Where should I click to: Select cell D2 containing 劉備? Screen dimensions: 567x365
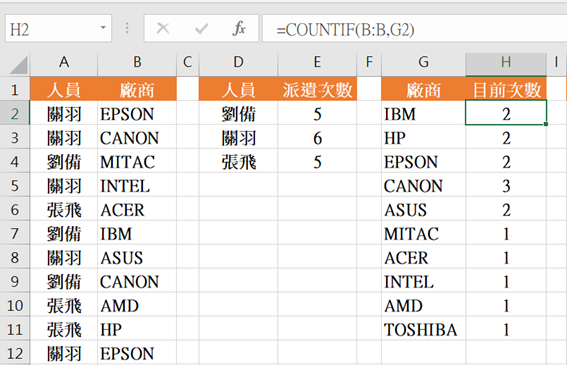point(238,114)
